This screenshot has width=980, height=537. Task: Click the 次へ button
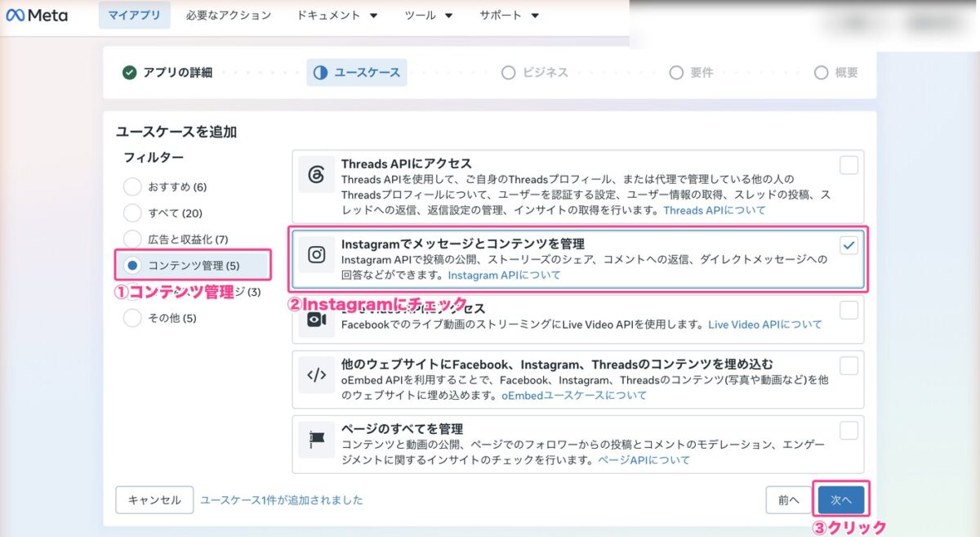click(x=841, y=500)
